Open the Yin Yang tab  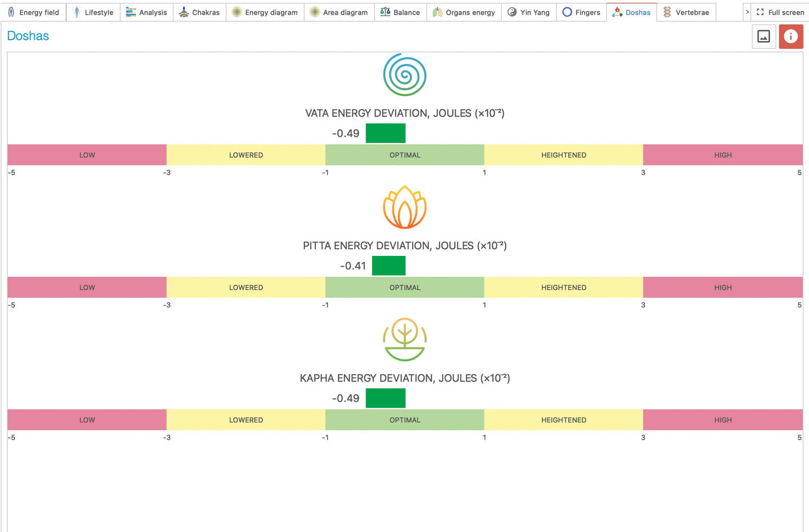click(529, 12)
